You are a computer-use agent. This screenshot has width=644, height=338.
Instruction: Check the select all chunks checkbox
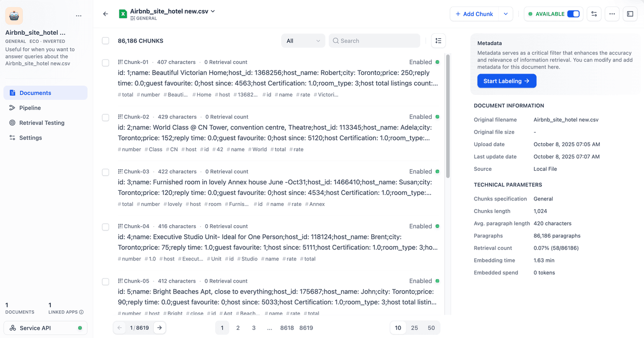coord(106,41)
